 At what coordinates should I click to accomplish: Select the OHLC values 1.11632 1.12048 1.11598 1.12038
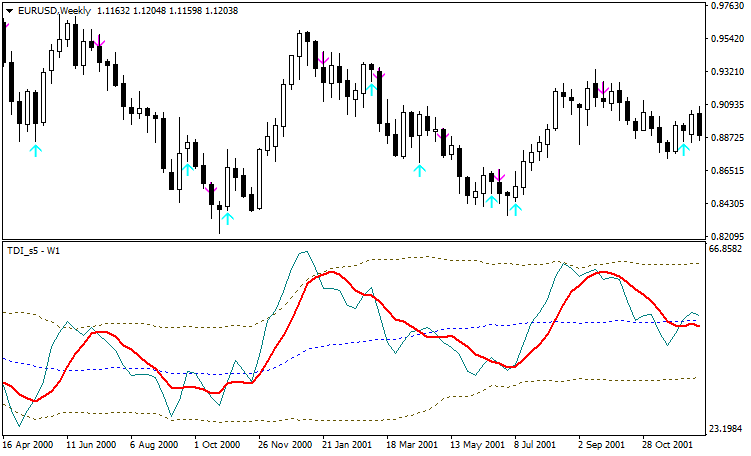pos(168,11)
